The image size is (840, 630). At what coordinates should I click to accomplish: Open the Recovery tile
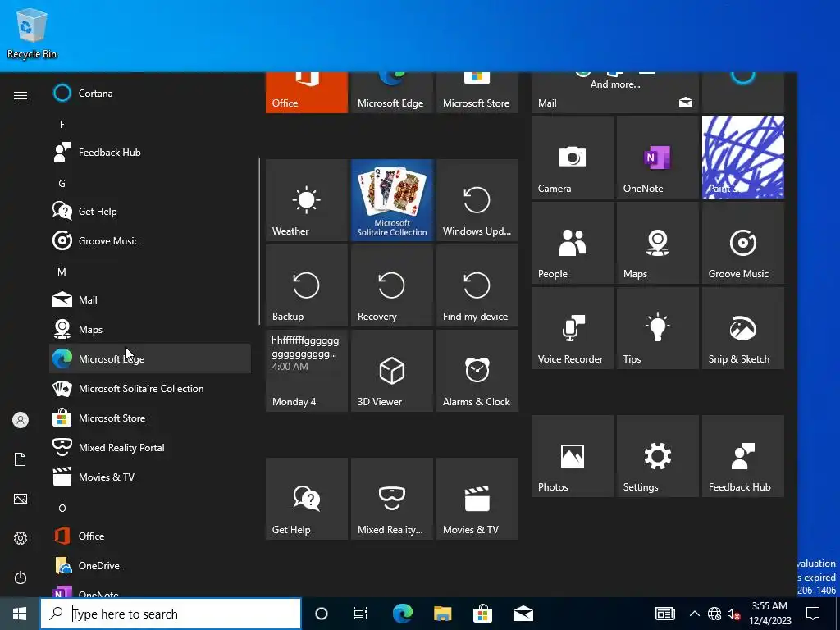(x=391, y=285)
